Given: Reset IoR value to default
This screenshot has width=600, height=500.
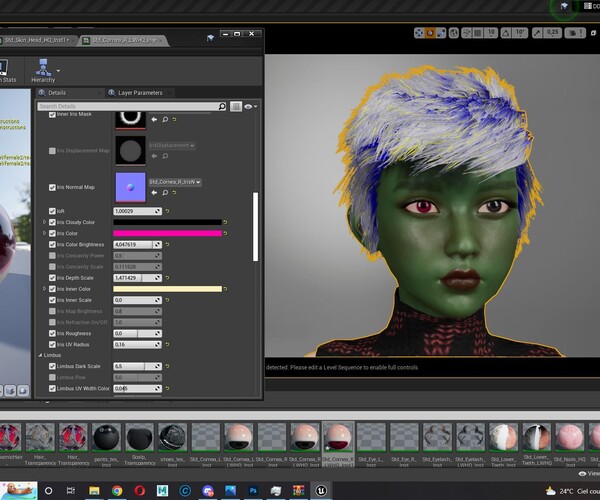Looking at the screenshot, I should (167, 211).
